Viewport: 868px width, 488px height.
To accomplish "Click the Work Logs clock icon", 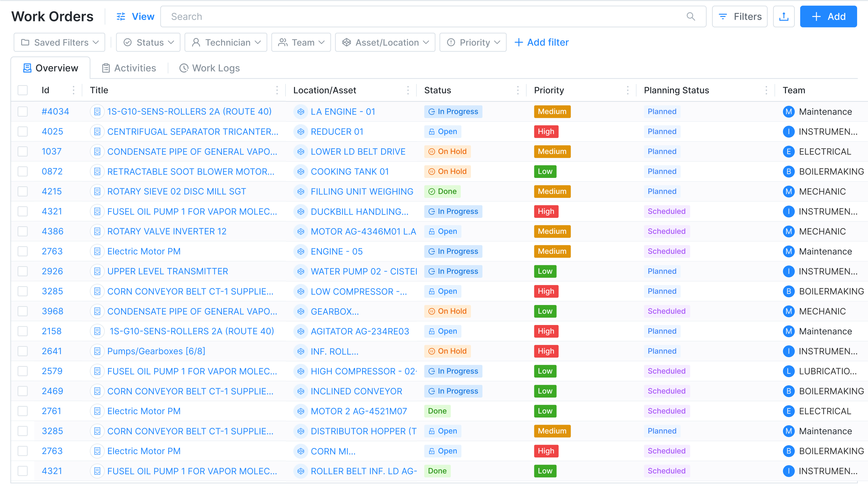I will [184, 68].
